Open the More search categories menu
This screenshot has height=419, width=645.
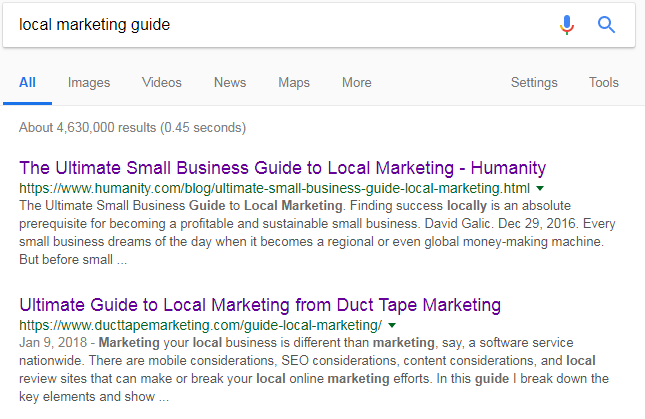point(357,83)
